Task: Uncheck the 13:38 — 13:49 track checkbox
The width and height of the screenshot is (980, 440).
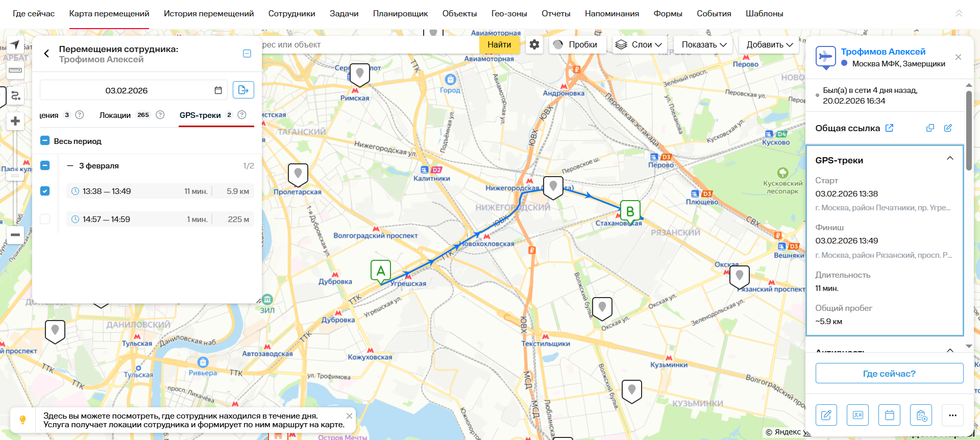Action: pos(45,191)
